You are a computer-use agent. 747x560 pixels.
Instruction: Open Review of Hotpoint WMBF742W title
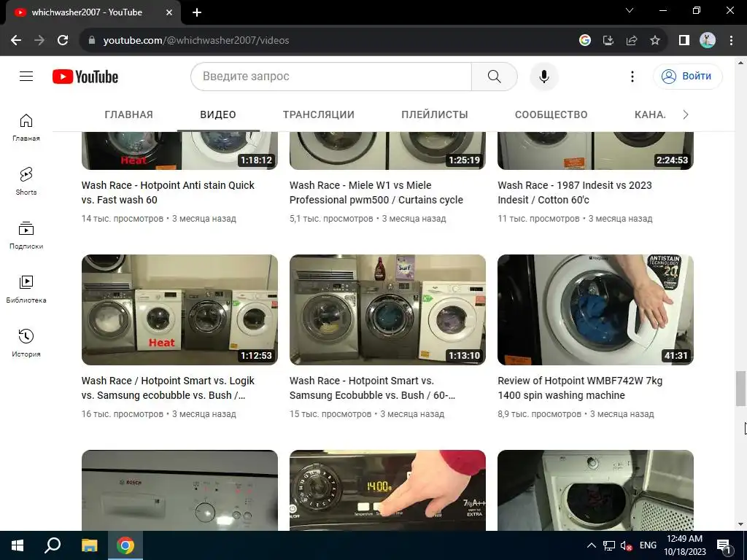pyautogui.click(x=580, y=388)
